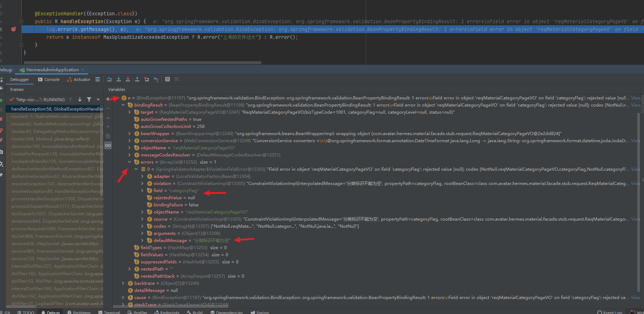Click the 'e' parameter variable icon

124,98
